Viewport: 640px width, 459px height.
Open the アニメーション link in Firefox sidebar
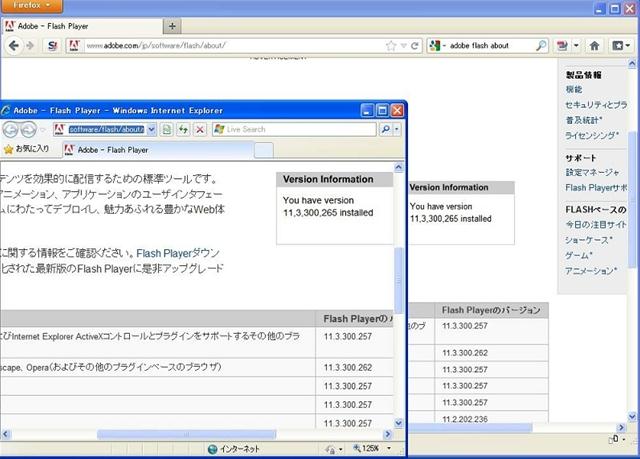point(591,271)
